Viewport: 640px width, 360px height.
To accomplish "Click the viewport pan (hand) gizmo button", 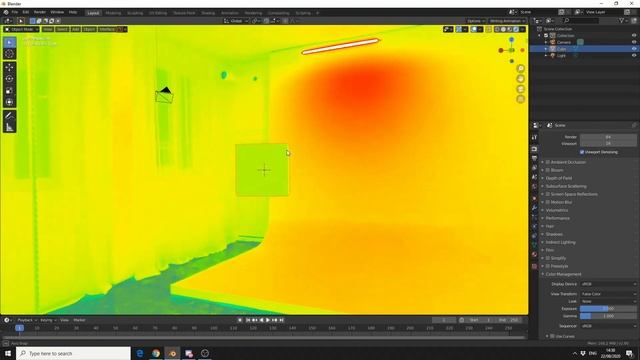I will coord(520,78).
